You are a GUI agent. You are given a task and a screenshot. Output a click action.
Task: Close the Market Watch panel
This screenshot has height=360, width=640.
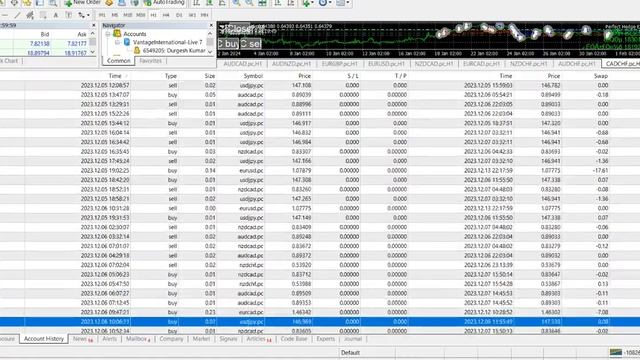[x=93, y=25]
